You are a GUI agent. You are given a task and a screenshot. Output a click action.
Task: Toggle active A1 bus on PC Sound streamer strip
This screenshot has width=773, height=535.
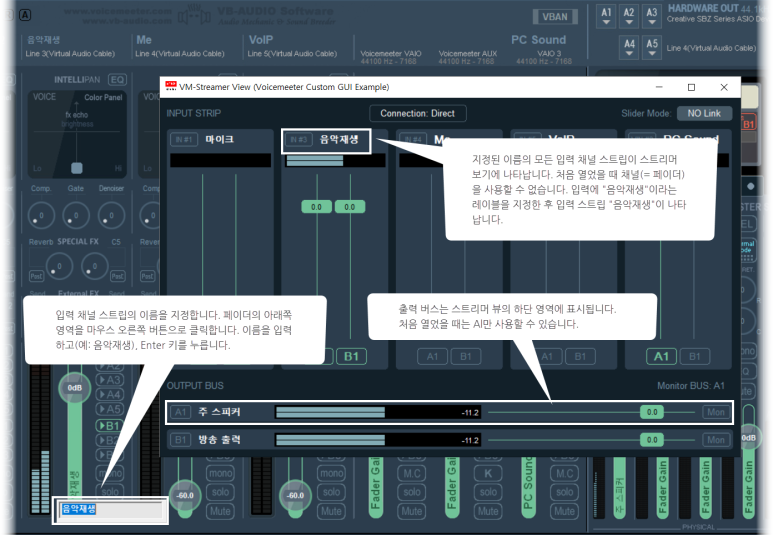(x=661, y=357)
